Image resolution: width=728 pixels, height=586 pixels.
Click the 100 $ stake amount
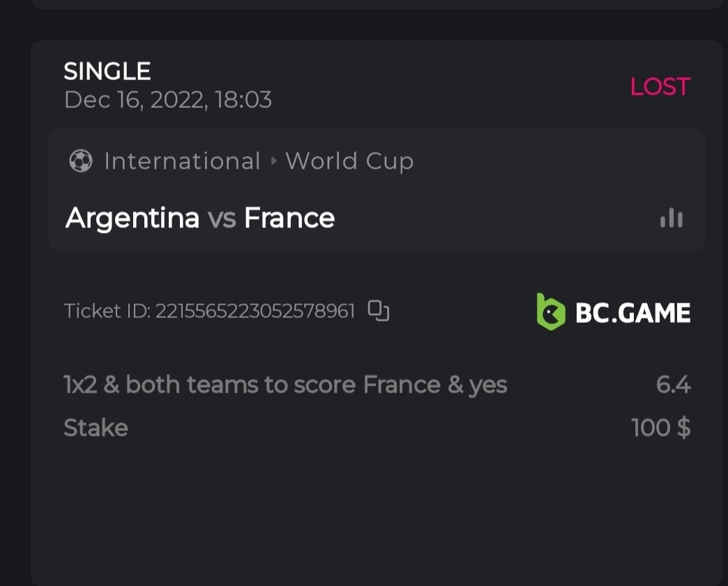(660, 428)
